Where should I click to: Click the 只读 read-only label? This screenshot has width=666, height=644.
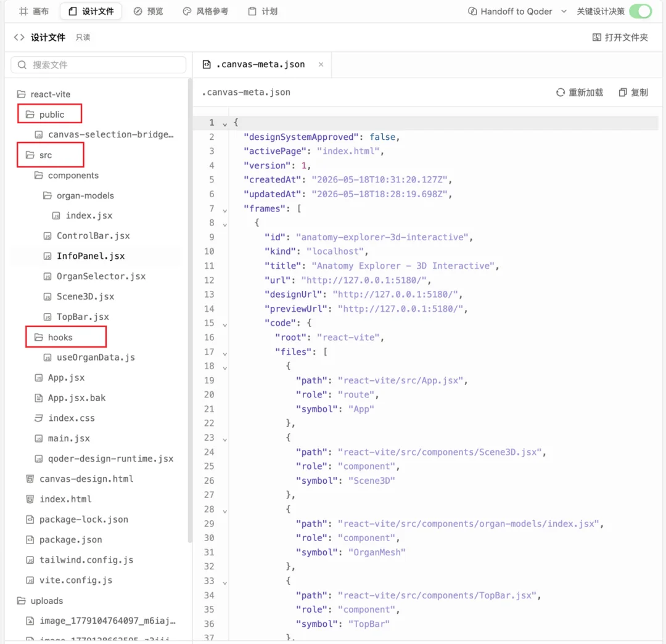[83, 38]
